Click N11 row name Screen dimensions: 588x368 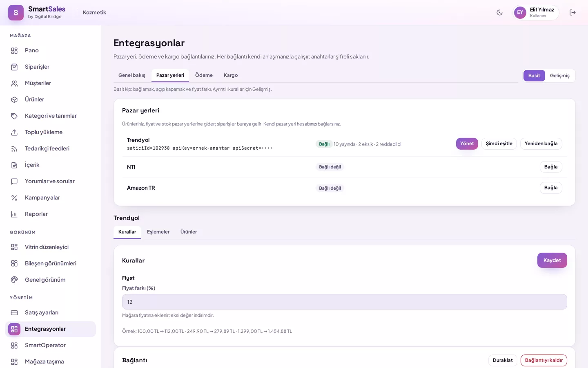pos(131,167)
